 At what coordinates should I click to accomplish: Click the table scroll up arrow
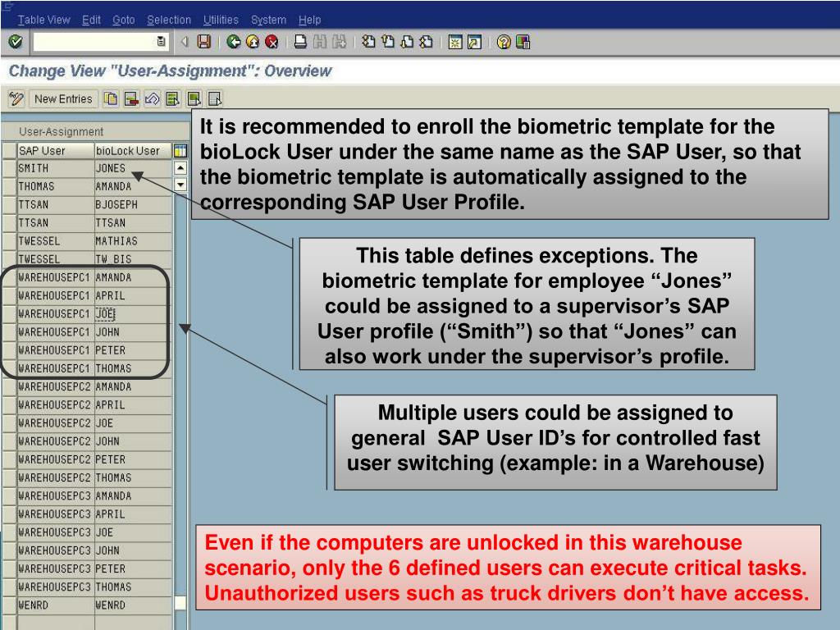click(x=180, y=168)
